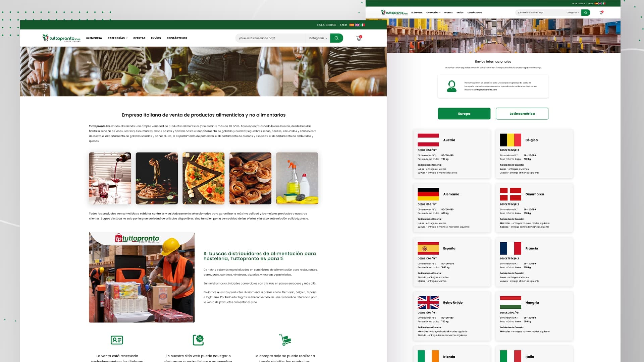
Task: Click the search field on the left page
Action: click(x=270, y=38)
